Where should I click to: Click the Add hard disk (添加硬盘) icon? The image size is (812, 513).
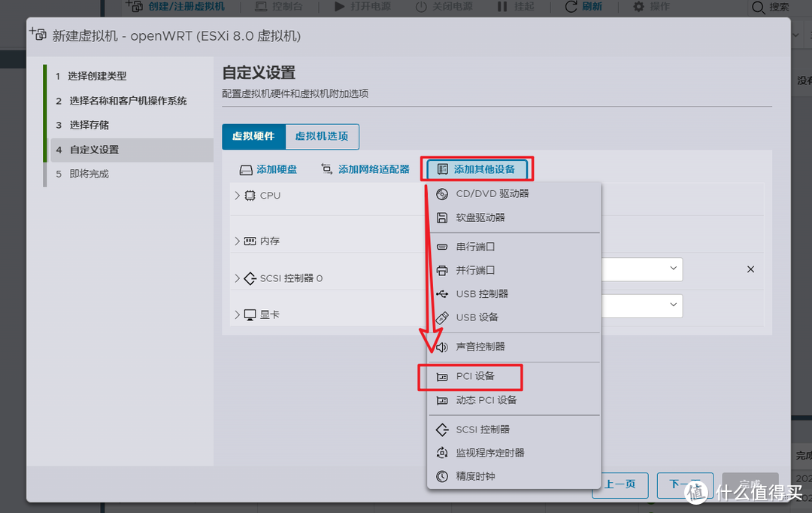[x=246, y=170]
